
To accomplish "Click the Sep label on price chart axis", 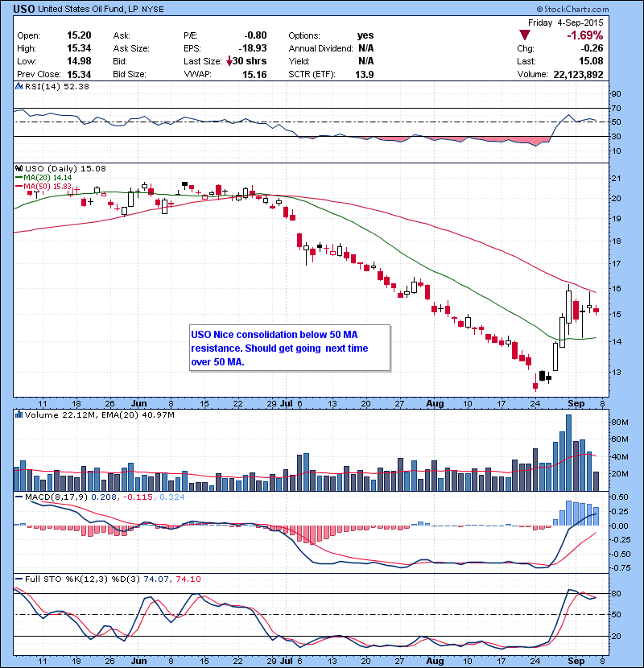I will click(576, 403).
